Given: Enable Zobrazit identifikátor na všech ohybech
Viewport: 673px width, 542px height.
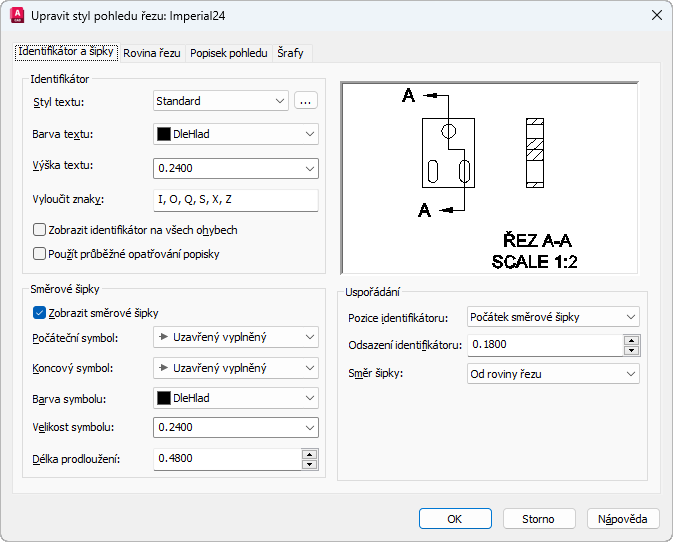Looking at the screenshot, I should point(39,230).
